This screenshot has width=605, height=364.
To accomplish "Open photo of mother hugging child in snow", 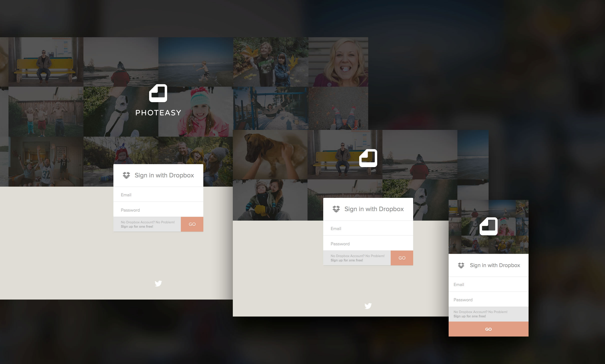I will [270, 200].
